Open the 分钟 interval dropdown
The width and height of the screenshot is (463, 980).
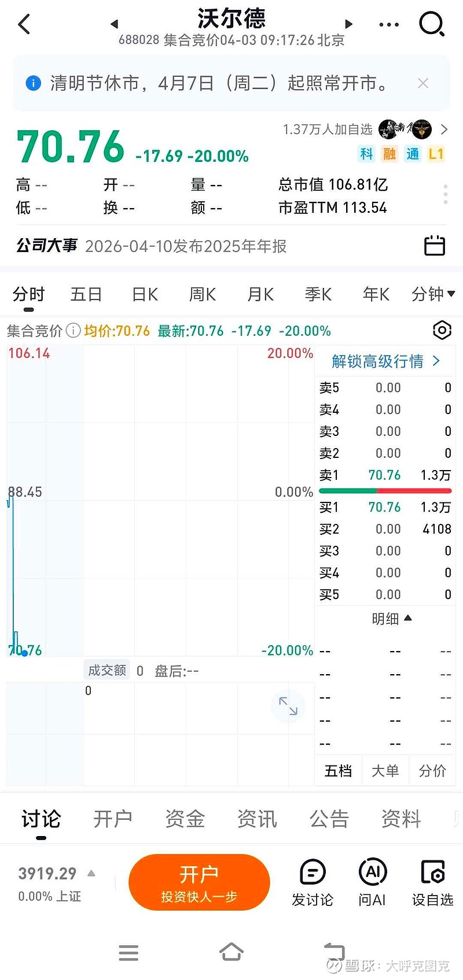(x=433, y=294)
